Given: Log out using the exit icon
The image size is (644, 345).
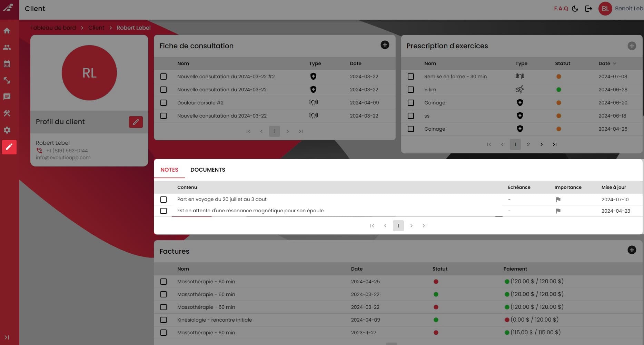Looking at the screenshot, I should pyautogui.click(x=589, y=9).
